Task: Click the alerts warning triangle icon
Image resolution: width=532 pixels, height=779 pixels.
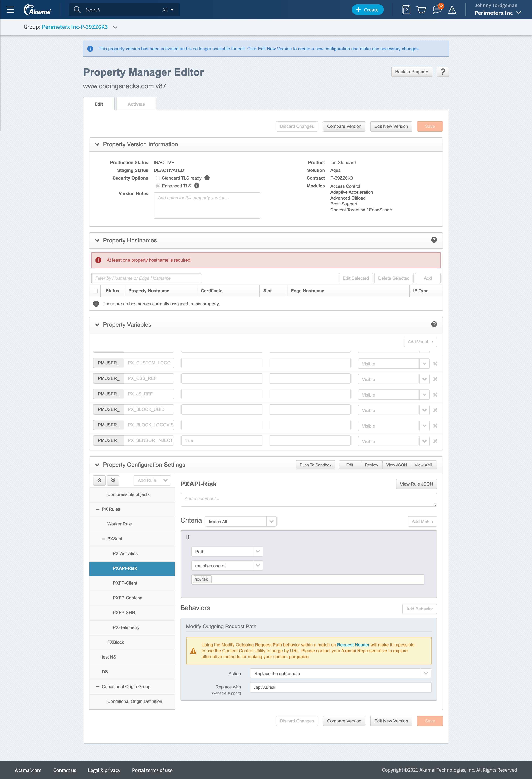Action: click(452, 10)
